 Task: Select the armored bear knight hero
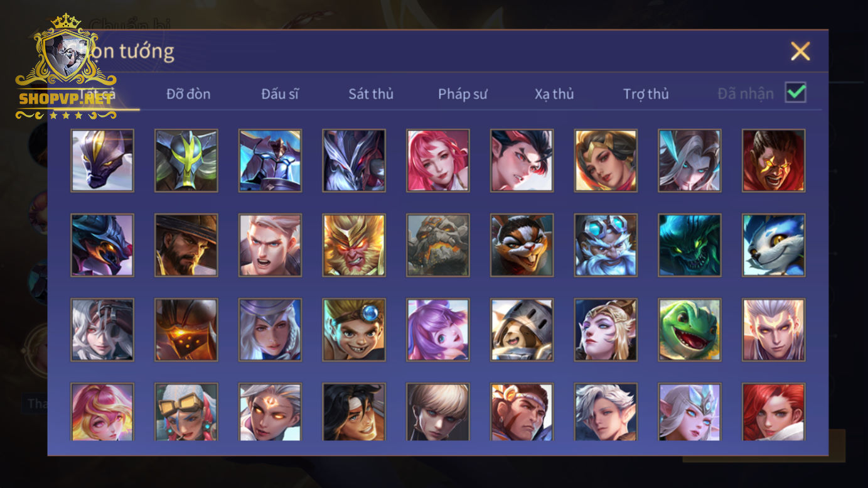(522, 330)
